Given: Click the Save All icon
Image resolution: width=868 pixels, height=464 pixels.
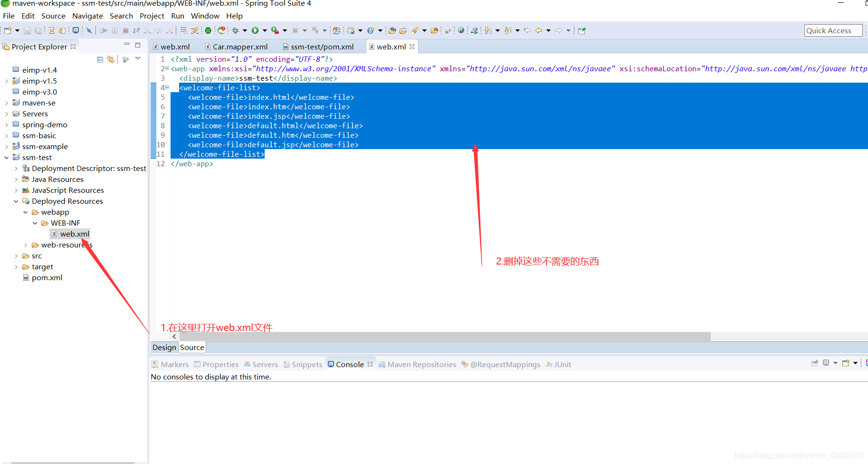Looking at the screenshot, I should pyautogui.click(x=38, y=30).
